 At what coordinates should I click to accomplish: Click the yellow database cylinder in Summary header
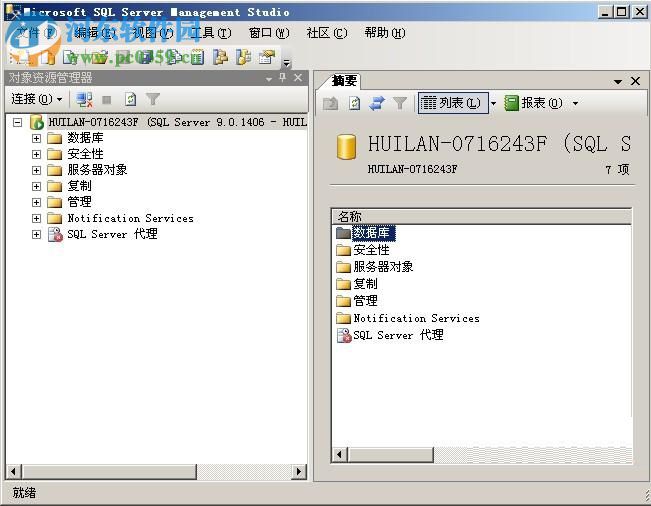pyautogui.click(x=346, y=147)
